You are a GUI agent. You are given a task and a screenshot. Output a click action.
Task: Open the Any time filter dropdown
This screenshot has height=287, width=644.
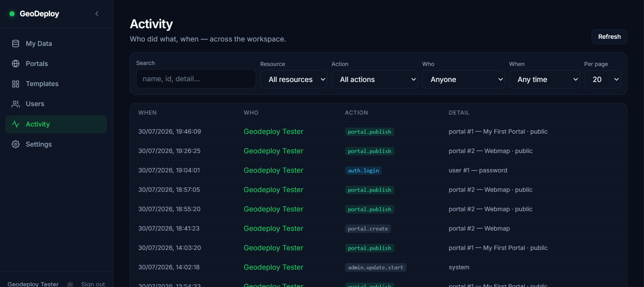pos(544,80)
